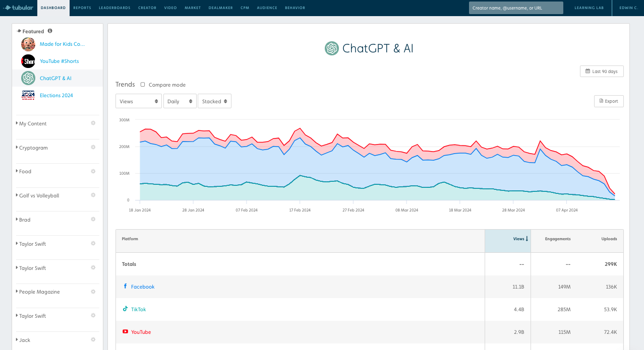Open the Last 90 days date picker
The image size is (644, 350).
pos(602,72)
